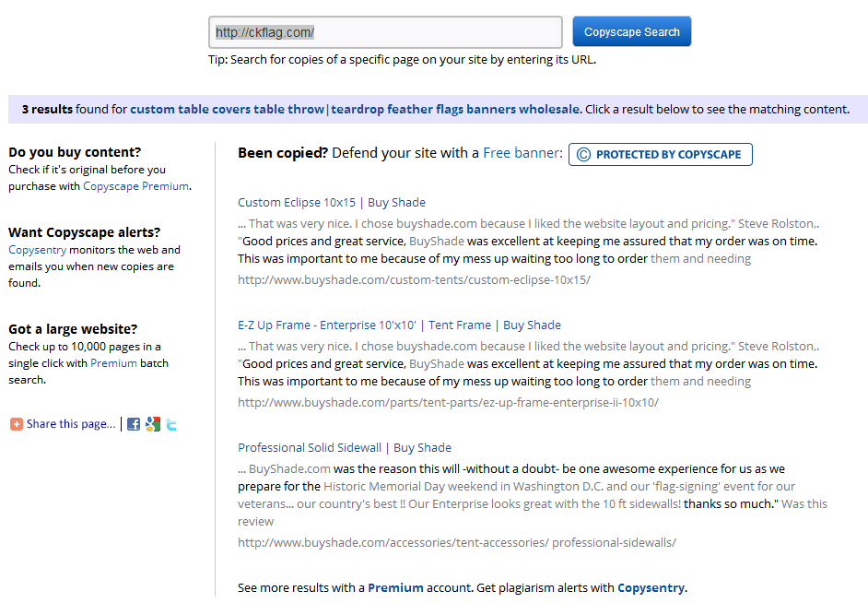Image resolution: width=868 pixels, height=603 pixels.
Task: Click the Premium batch search link
Action: pyautogui.click(x=113, y=363)
